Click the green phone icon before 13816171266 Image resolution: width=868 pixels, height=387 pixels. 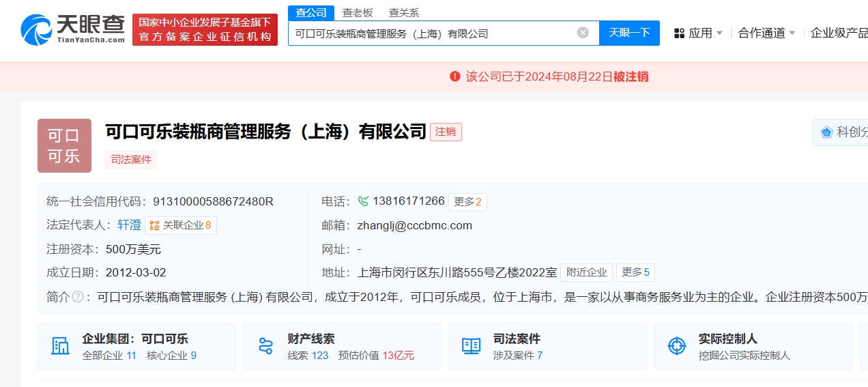point(363,201)
